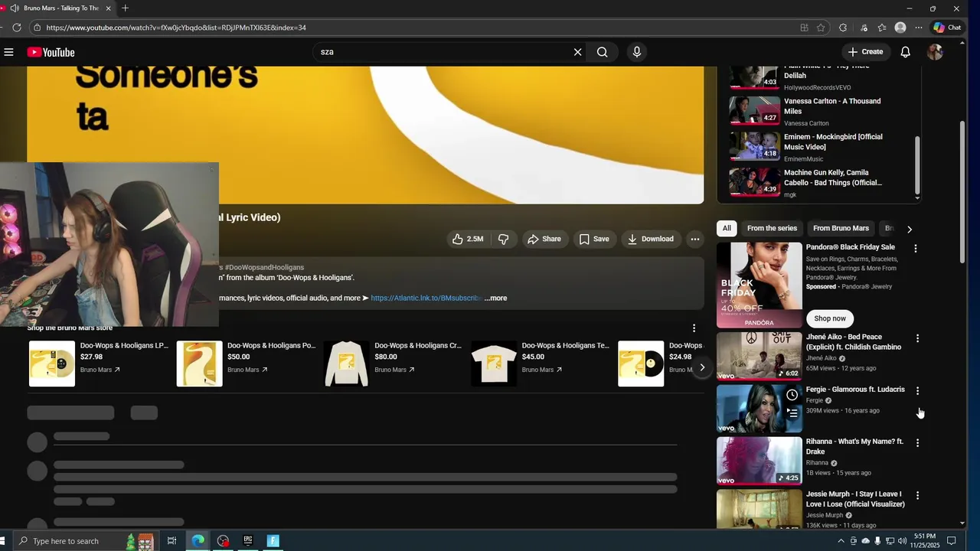Open the $45.00 tee product
Image resolution: width=980 pixels, height=551 pixels.
[x=541, y=364]
